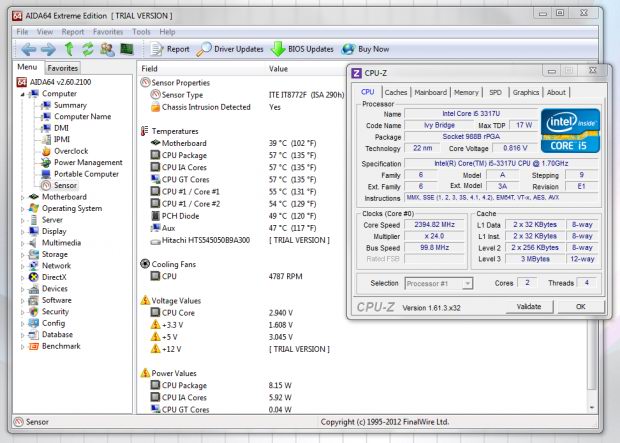This screenshot has height=443, width=620.
Task: Click the green Refresh toolbar icon
Action: [x=89, y=49]
